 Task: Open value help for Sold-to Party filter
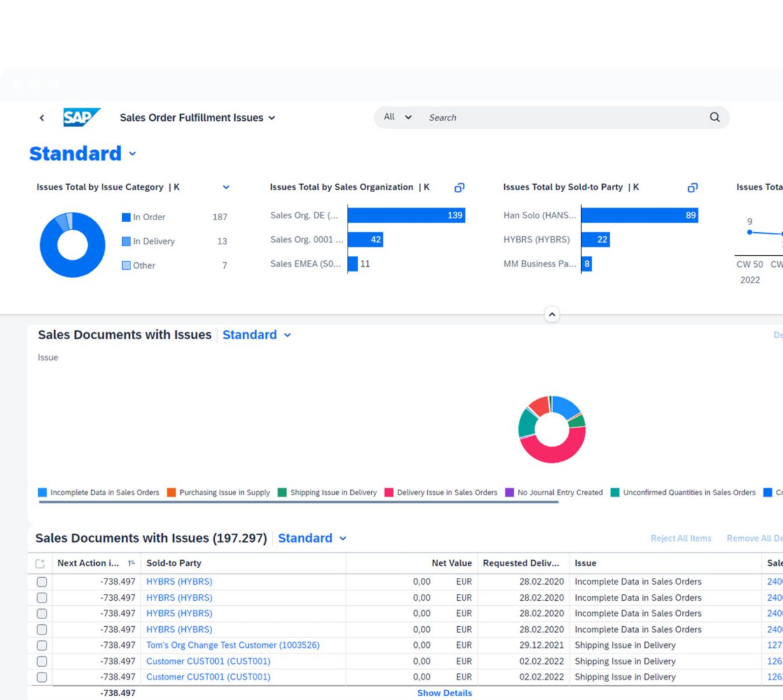click(693, 188)
